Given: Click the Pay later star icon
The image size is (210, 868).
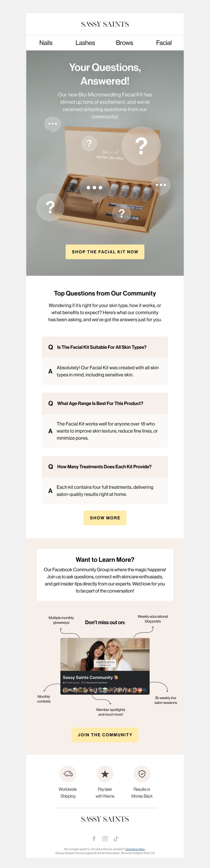Looking at the screenshot, I should pos(105,774).
